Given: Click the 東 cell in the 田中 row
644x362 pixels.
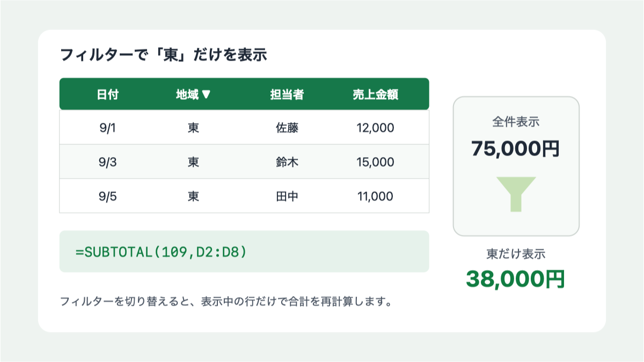Looking at the screenshot, I should tap(193, 196).
